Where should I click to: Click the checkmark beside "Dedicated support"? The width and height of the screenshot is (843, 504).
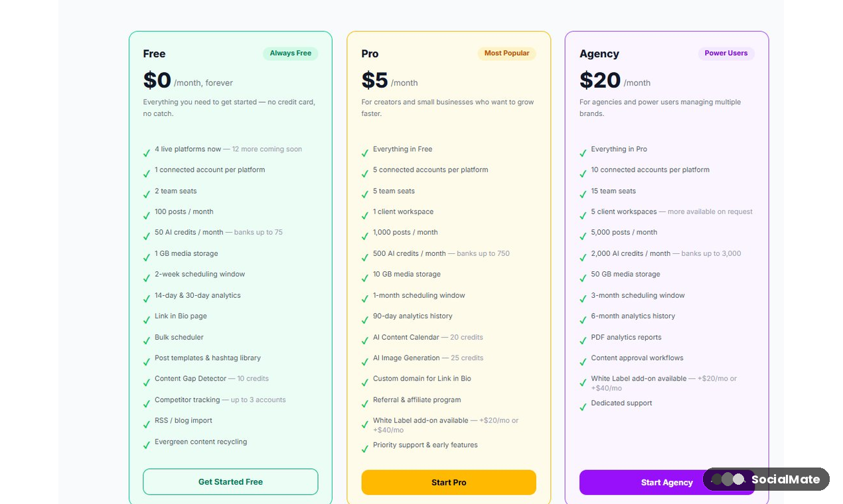pyautogui.click(x=582, y=405)
